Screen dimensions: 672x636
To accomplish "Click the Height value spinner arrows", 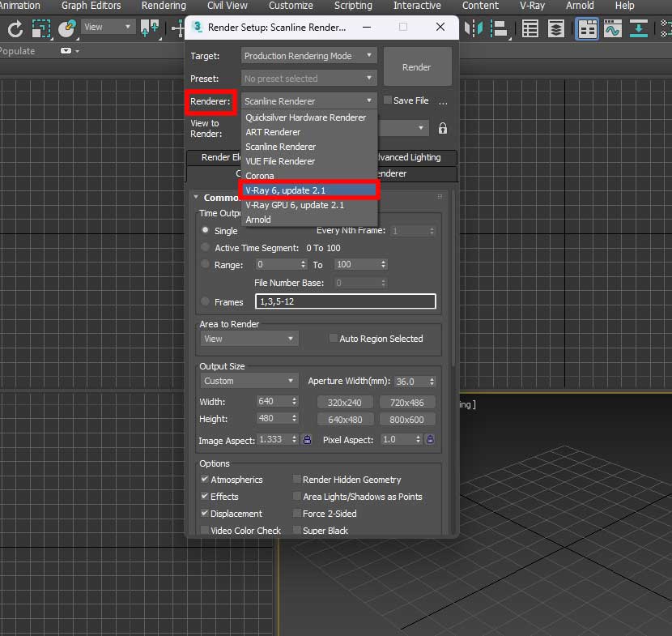I will pyautogui.click(x=294, y=418).
